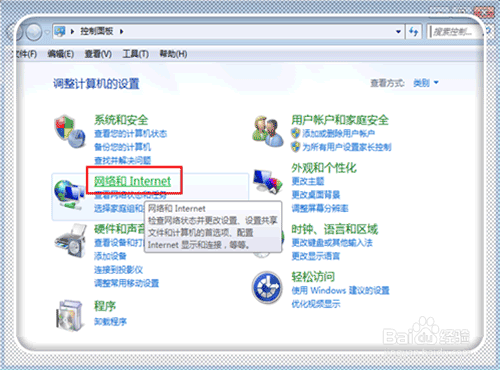Screen dimensions: 500x370
Task: Click the User Accounts people icon
Action: (268, 131)
